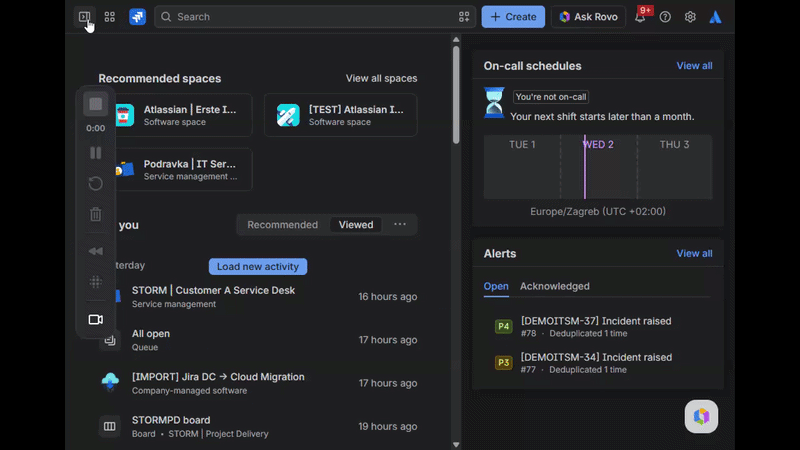Click the P4 priority badge
The height and width of the screenshot is (450, 800).
504,327
